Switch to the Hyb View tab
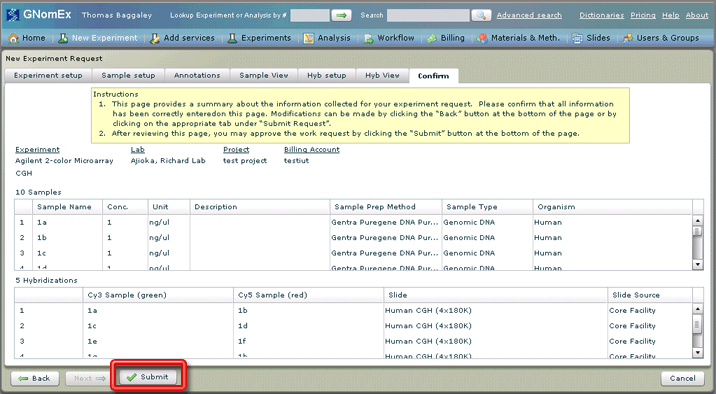716x394 pixels. click(382, 76)
